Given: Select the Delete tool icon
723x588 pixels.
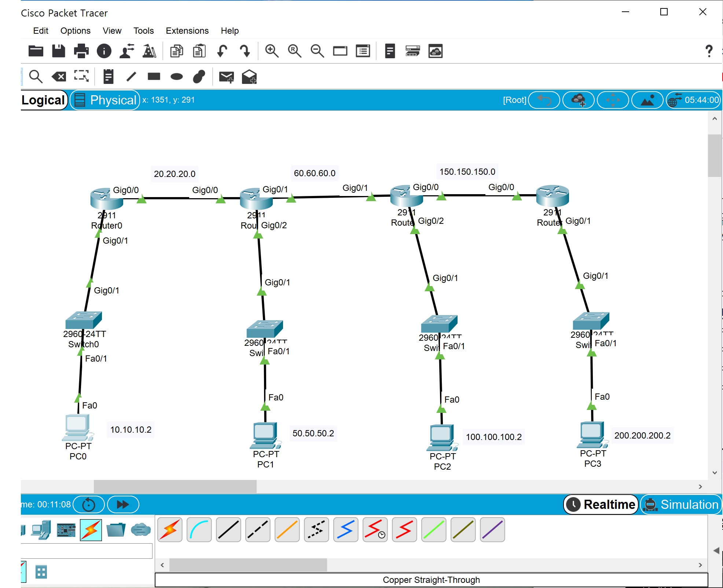Looking at the screenshot, I should 59,77.
